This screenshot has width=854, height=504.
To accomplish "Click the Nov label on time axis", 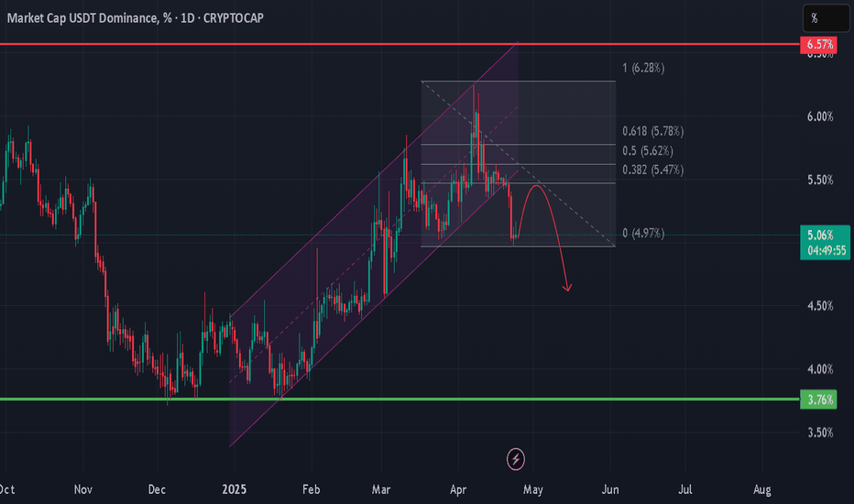I will click(x=82, y=489).
